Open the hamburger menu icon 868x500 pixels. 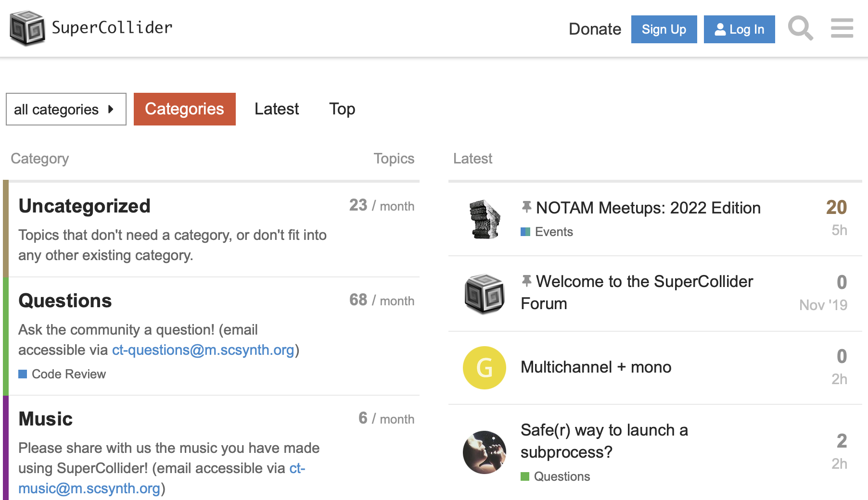[842, 28]
